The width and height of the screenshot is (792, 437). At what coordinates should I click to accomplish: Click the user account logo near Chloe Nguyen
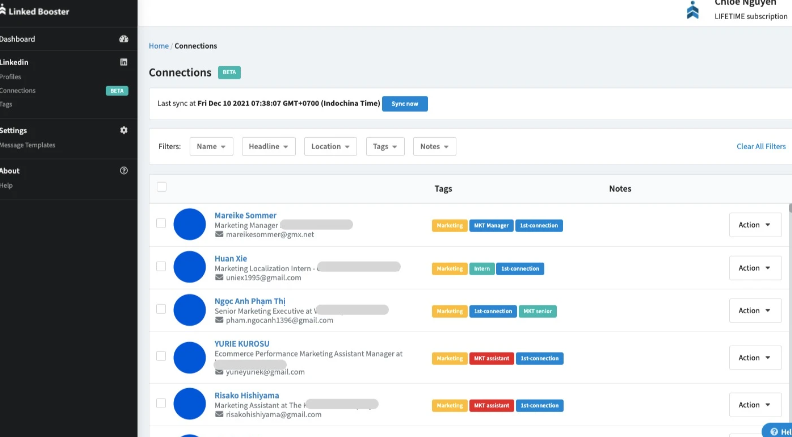(693, 10)
